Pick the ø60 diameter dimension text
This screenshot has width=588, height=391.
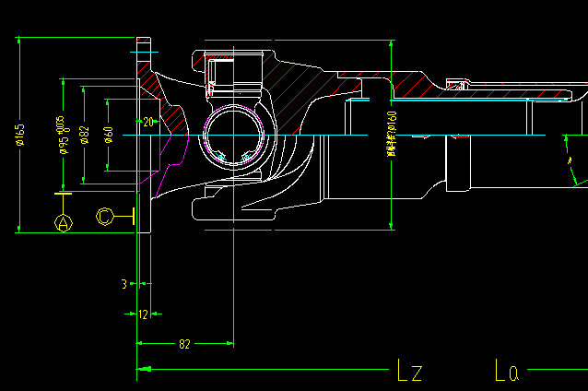108,136
